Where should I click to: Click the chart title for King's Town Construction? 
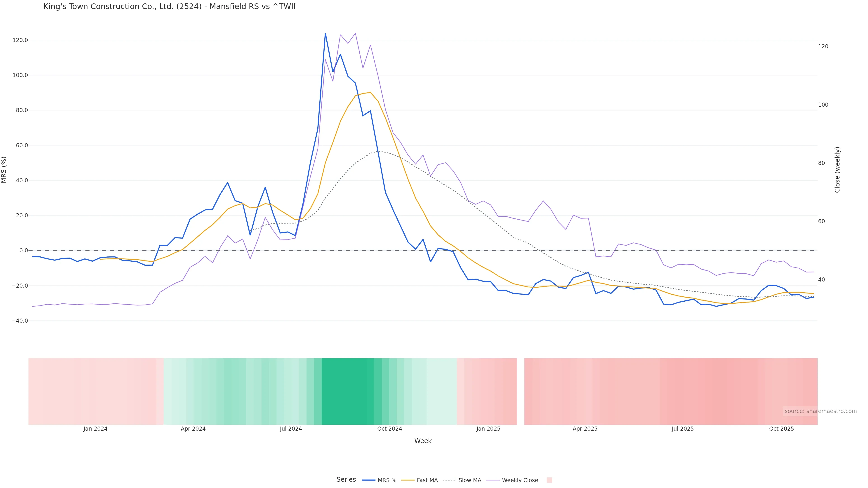169,6
